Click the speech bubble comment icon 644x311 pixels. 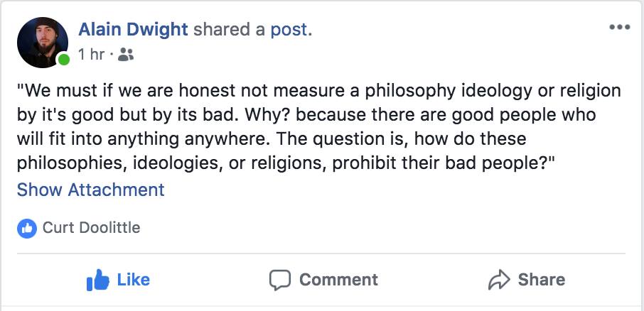click(x=280, y=280)
